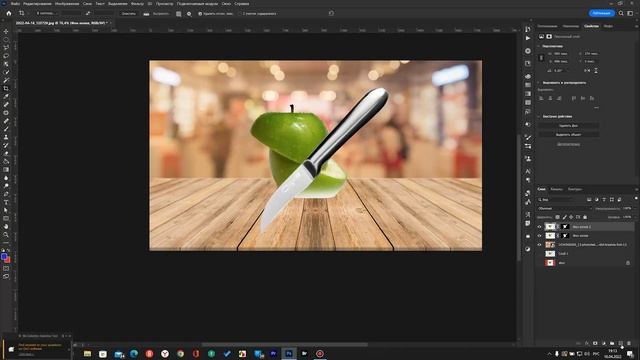Click flip vertical icon in Properties
The width and height of the screenshot is (640, 360).
coord(596,71)
